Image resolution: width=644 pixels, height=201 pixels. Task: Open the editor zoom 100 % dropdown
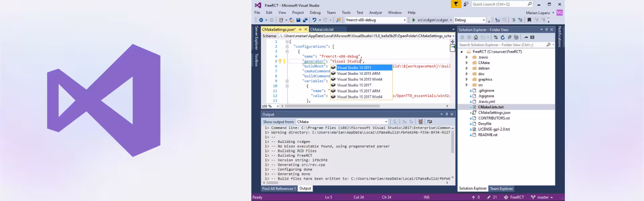click(x=278, y=106)
